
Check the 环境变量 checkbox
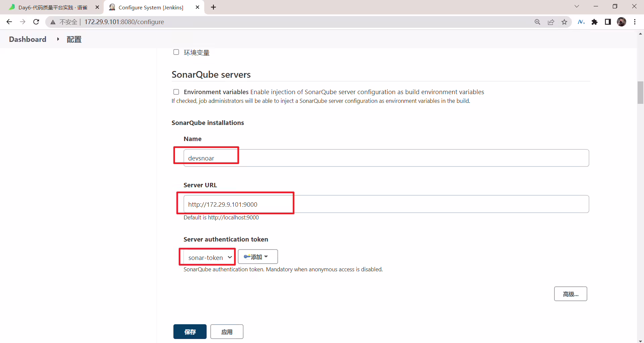176,52
